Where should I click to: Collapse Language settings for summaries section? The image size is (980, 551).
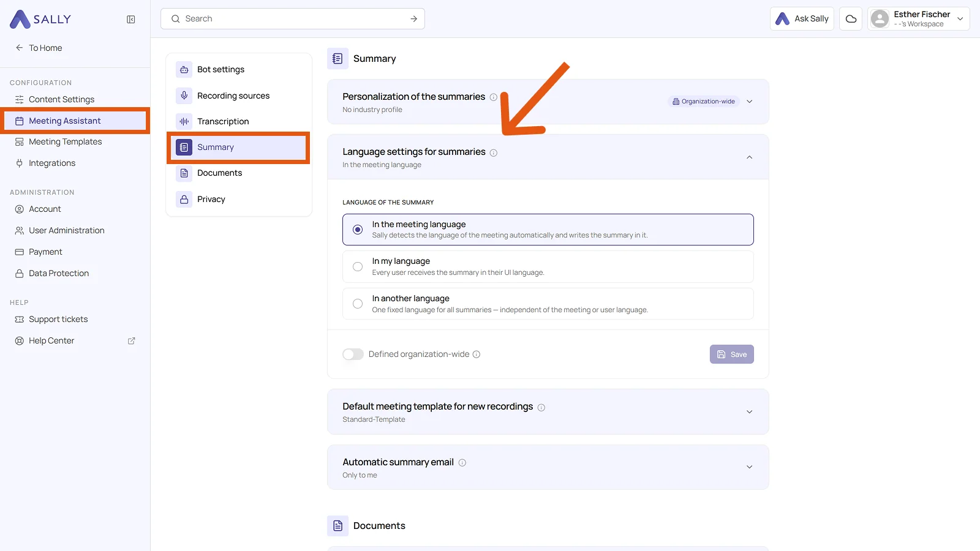pyautogui.click(x=749, y=157)
